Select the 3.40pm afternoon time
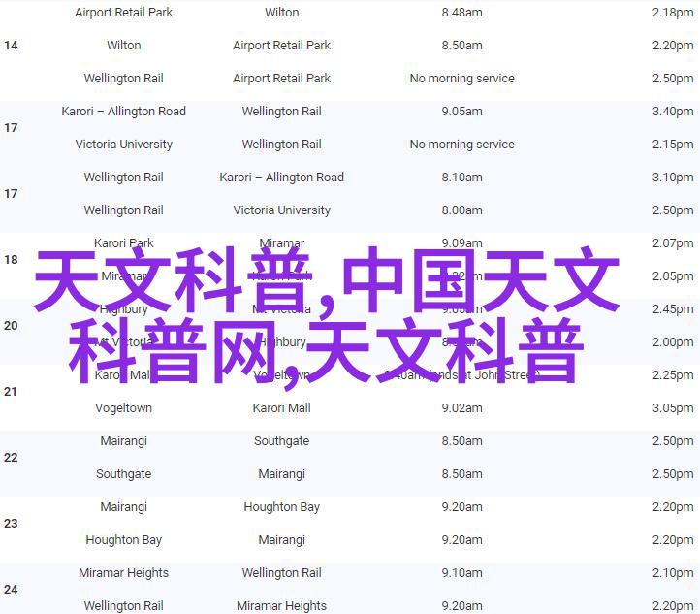Screen dimensions: 700x614 (672, 112)
